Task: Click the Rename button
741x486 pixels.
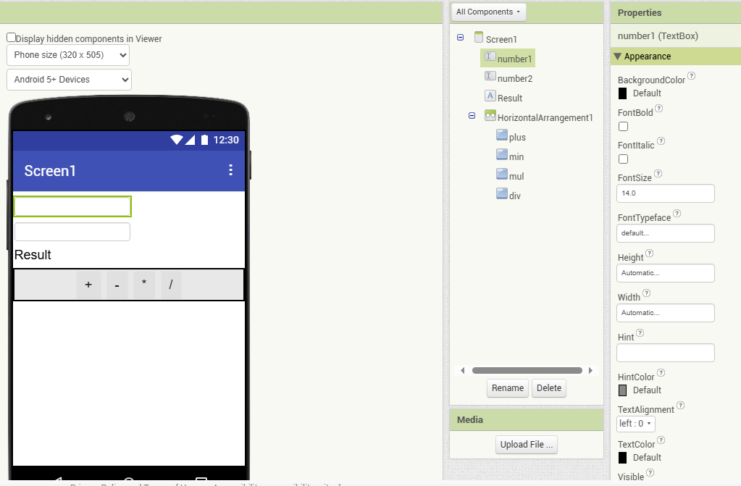Action: (507, 388)
